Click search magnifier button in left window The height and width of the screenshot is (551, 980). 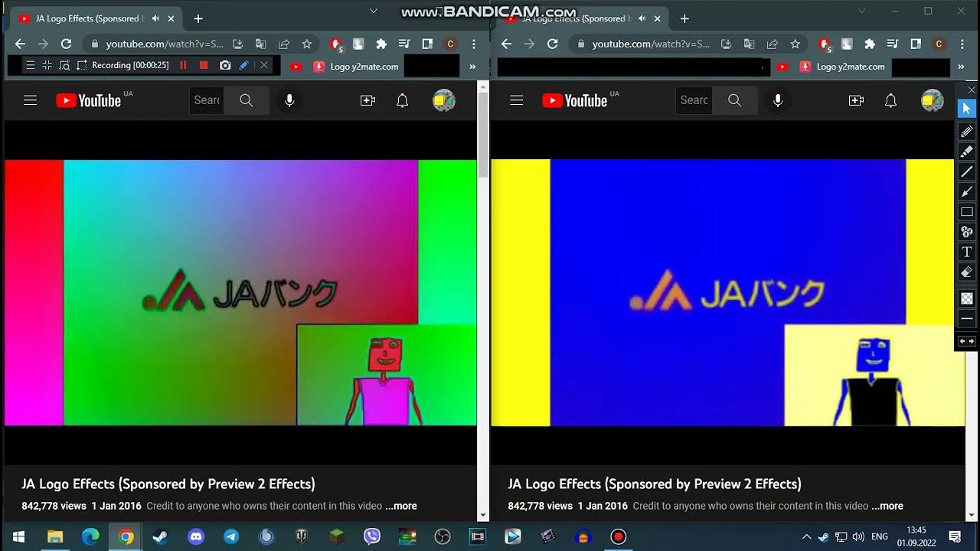(x=247, y=100)
